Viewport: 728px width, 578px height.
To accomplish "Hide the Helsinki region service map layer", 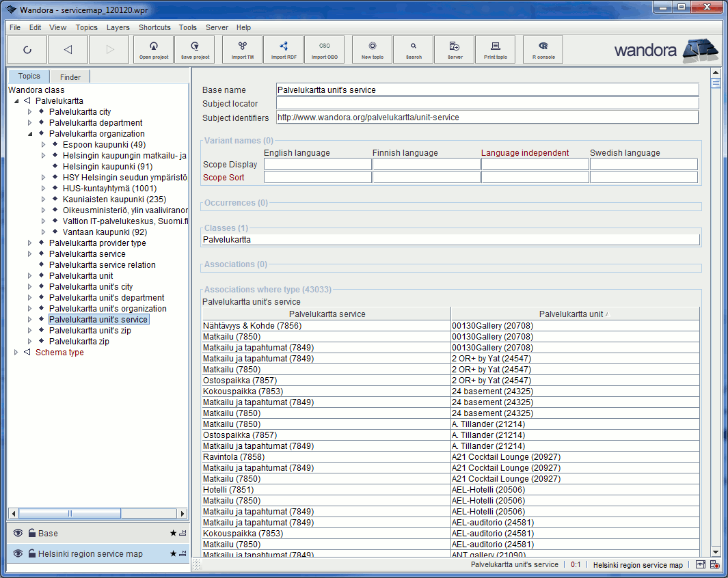I will 17,554.
